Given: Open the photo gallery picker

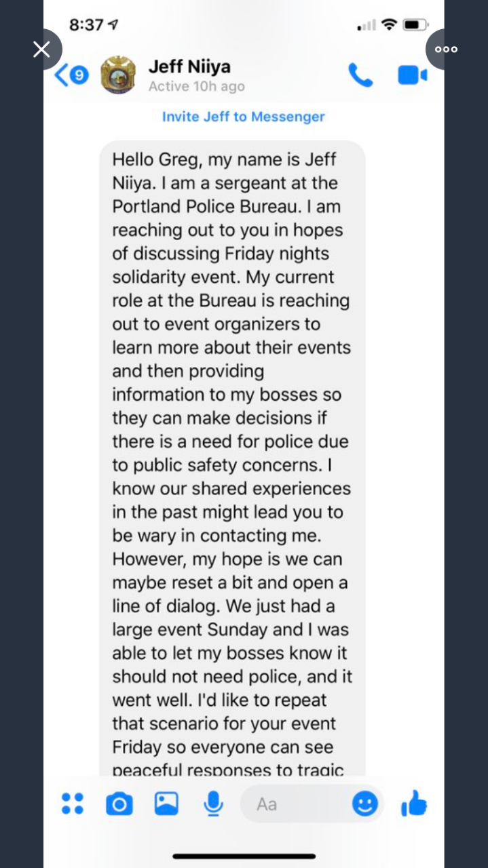Looking at the screenshot, I should tap(166, 803).
